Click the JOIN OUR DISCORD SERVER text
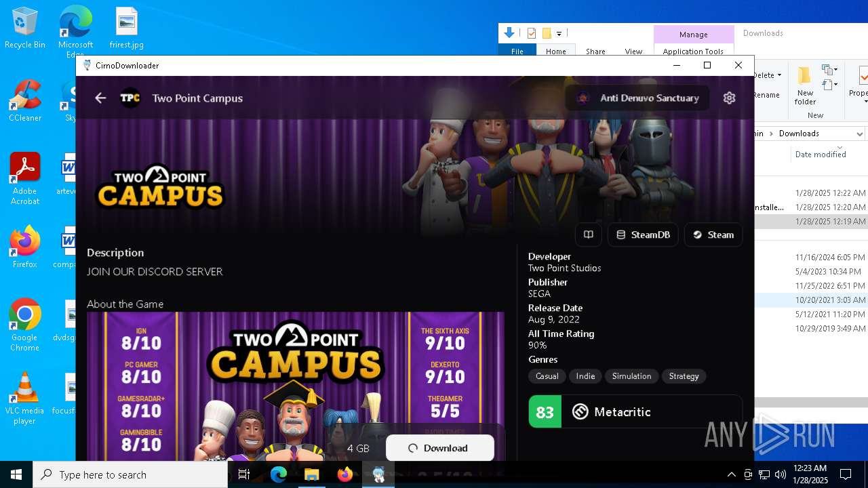 155,272
